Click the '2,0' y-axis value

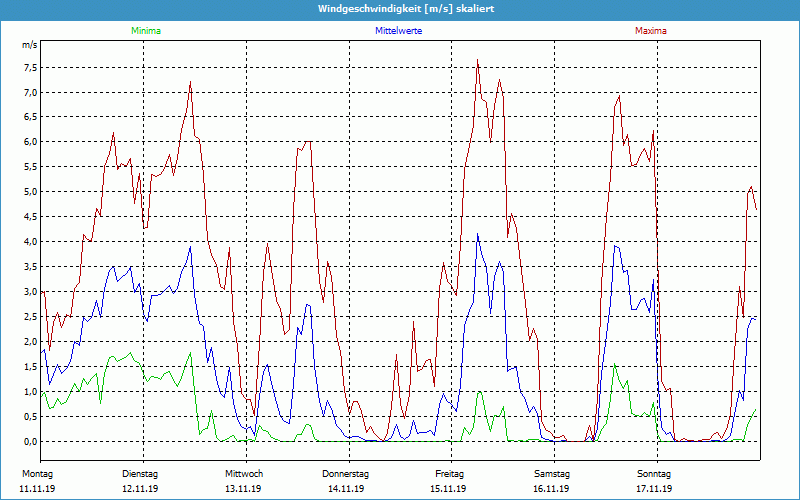30,342
